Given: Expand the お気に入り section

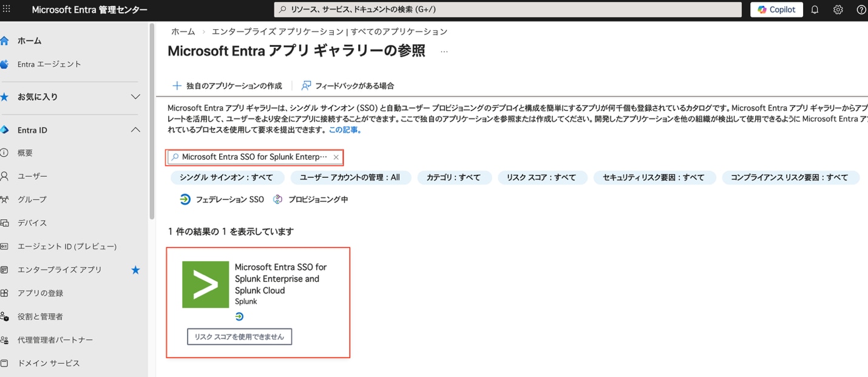Looking at the screenshot, I should pyautogui.click(x=136, y=97).
